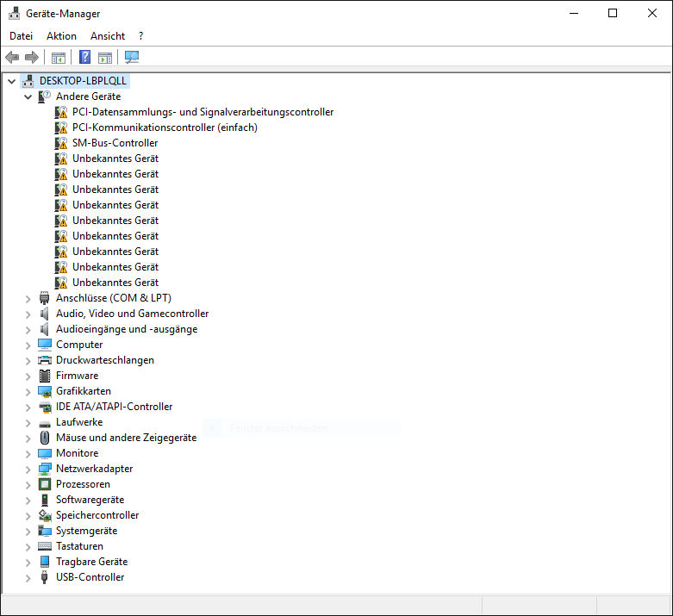Expand the USB-Controller category

click(28, 578)
